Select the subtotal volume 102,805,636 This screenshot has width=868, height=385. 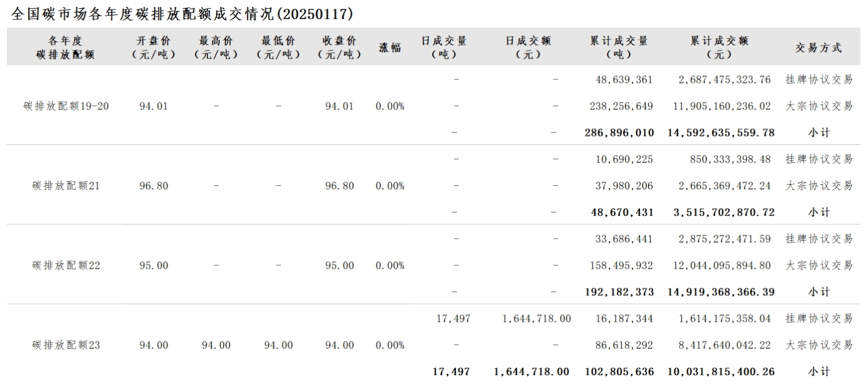tap(619, 372)
